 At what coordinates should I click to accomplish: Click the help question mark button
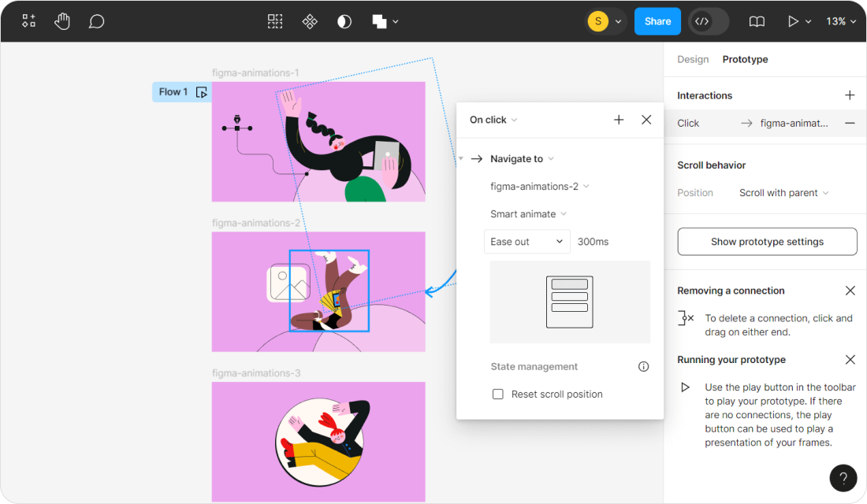point(843,477)
